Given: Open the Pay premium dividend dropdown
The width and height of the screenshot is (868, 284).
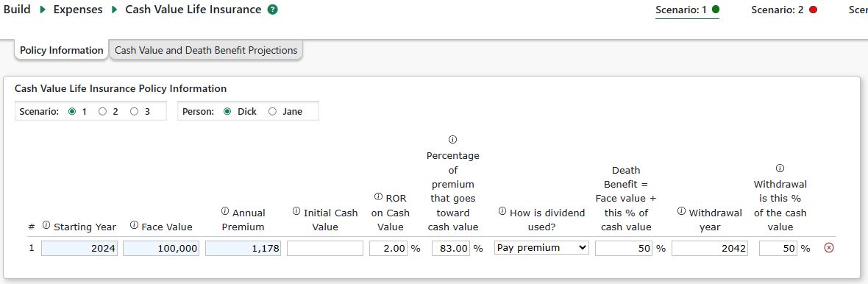Looking at the screenshot, I should 541,247.
